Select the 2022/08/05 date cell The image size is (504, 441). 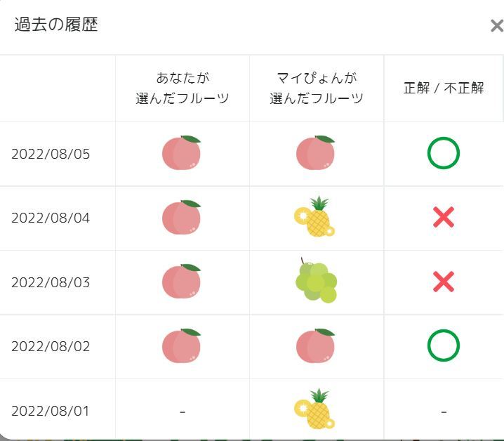(51, 154)
